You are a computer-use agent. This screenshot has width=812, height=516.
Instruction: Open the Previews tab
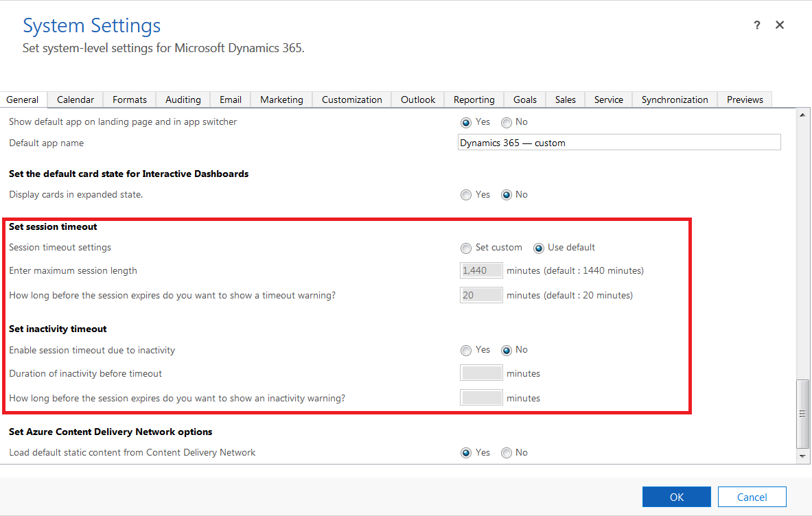tap(745, 99)
